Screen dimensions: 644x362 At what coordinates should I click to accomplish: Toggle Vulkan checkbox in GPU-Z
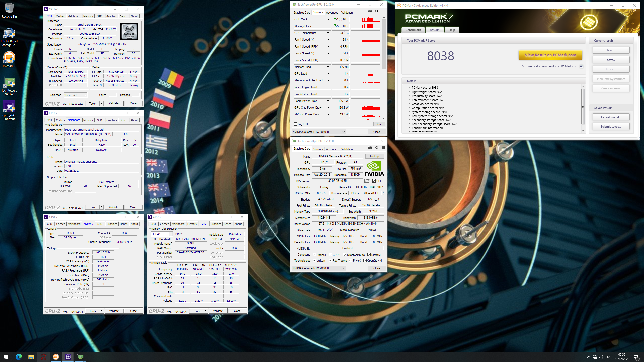click(x=314, y=261)
